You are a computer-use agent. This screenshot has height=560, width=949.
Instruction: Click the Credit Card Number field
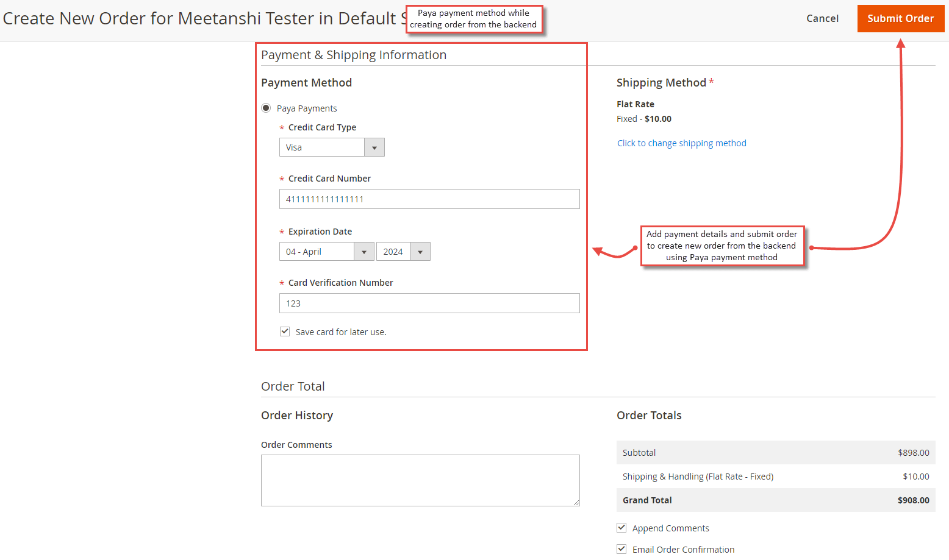pyautogui.click(x=429, y=199)
